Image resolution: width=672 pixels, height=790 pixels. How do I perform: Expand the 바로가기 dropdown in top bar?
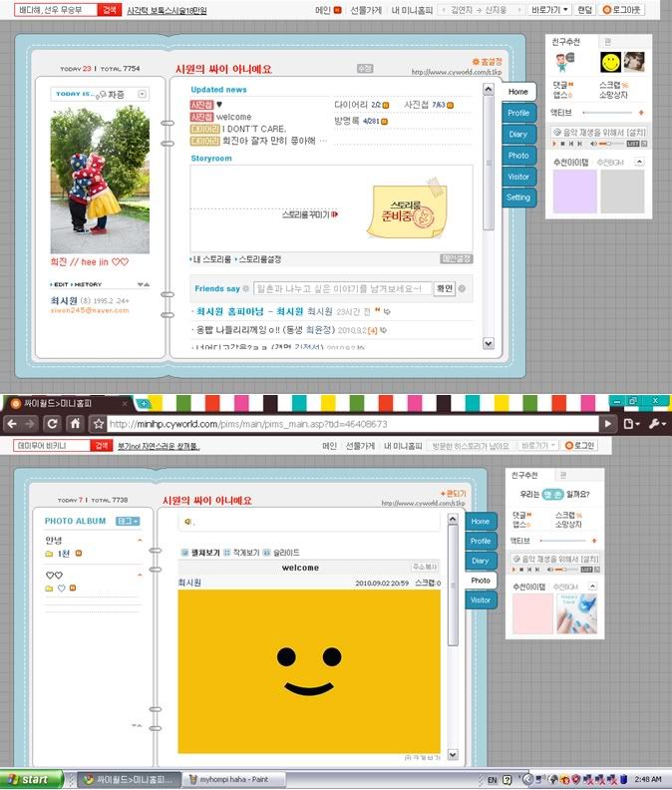tap(551, 9)
